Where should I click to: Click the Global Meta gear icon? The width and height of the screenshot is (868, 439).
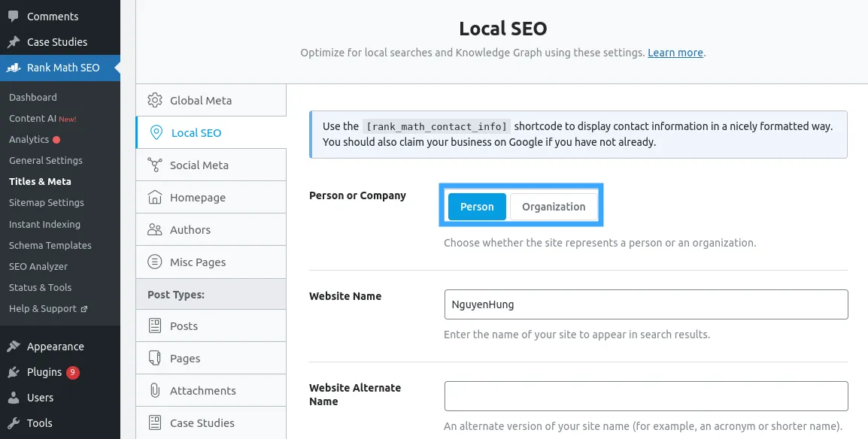(155, 101)
